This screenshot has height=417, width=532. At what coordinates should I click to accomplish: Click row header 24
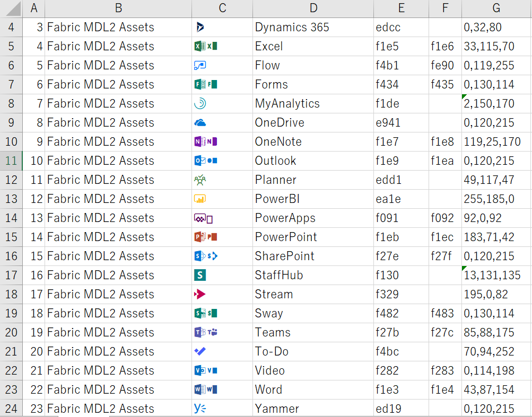tap(11, 408)
